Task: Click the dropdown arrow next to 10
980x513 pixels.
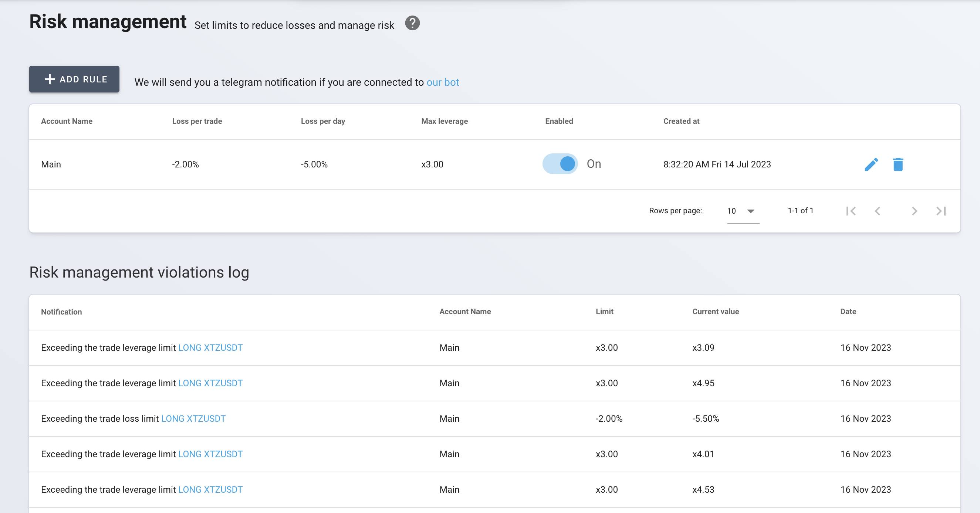Action: pyautogui.click(x=751, y=211)
